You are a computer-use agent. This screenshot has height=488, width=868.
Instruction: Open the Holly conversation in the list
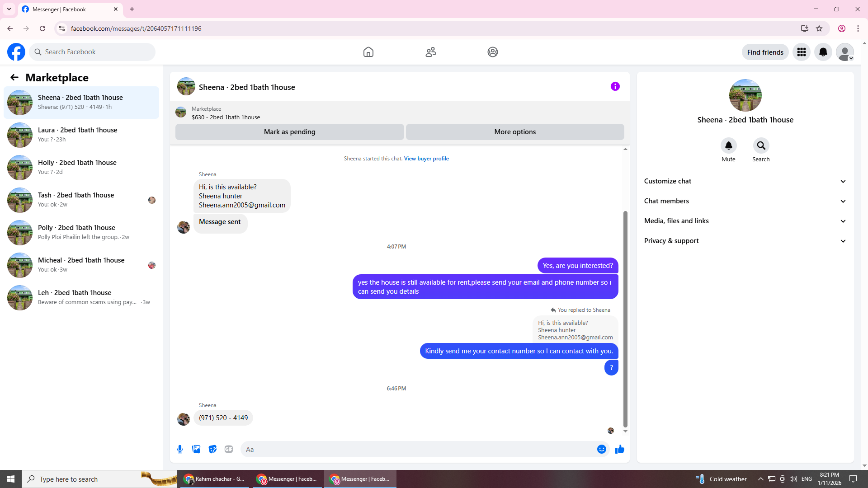[x=81, y=168]
